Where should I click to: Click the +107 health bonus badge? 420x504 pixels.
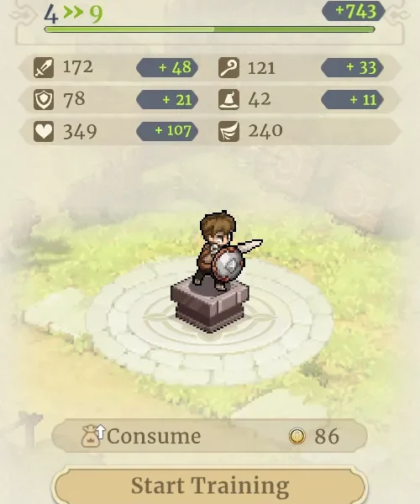coord(167,131)
